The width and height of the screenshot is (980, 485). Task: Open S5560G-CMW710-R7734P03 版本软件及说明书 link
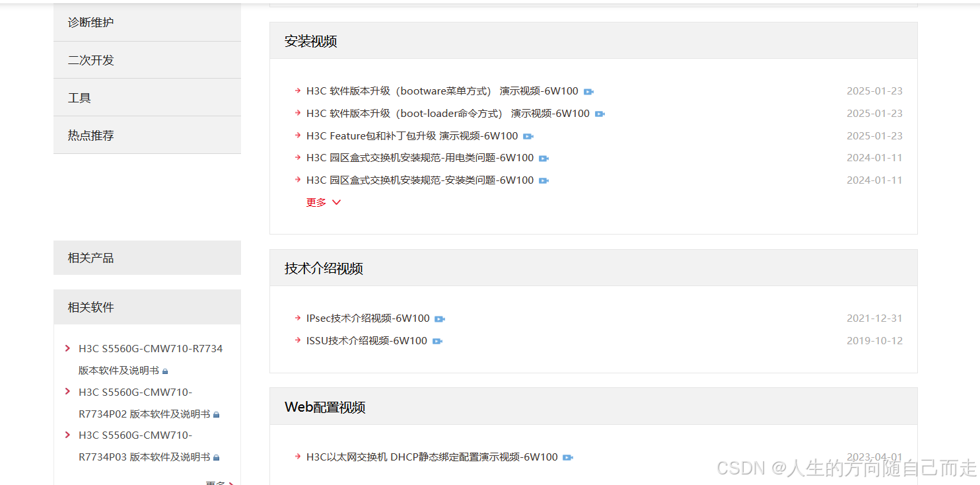144,446
